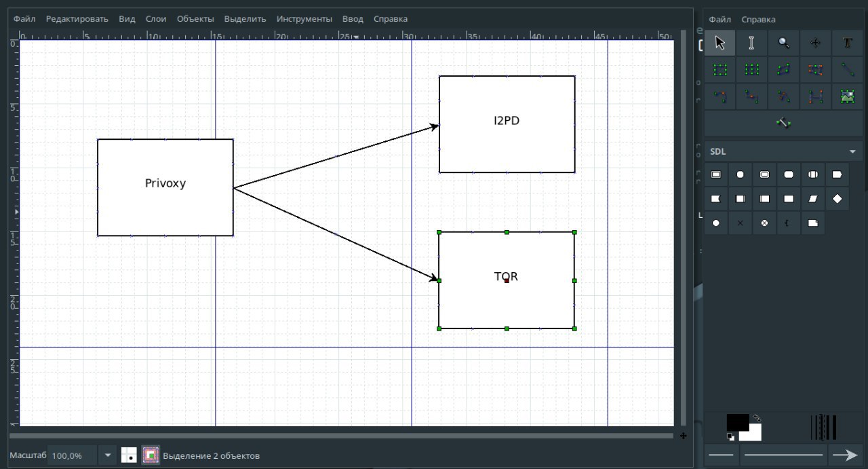
Task: Select the Magnify zoom tool
Action: [x=783, y=43]
